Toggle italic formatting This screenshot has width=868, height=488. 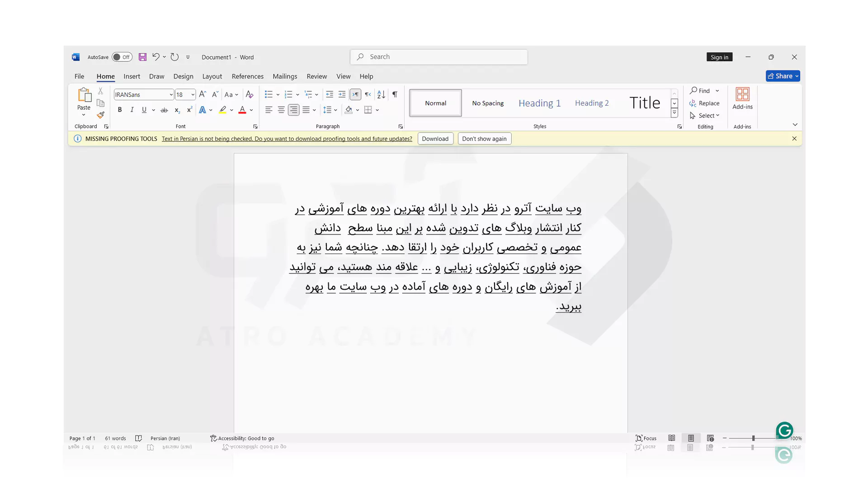[132, 110]
